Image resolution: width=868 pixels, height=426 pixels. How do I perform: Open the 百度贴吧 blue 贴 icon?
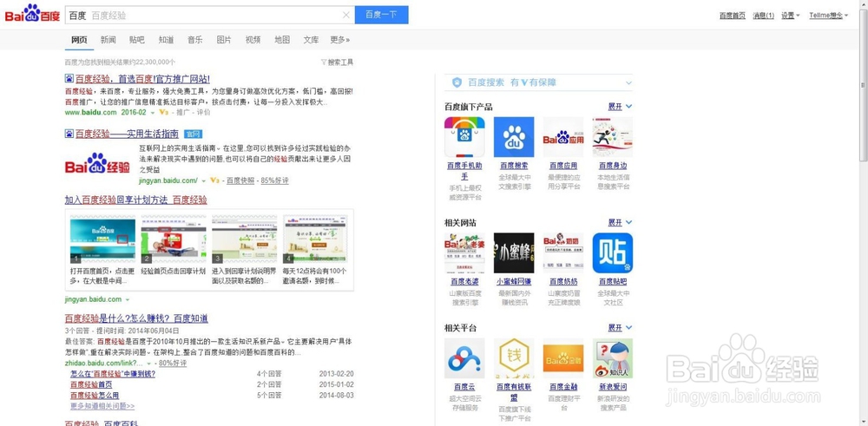[612, 252]
